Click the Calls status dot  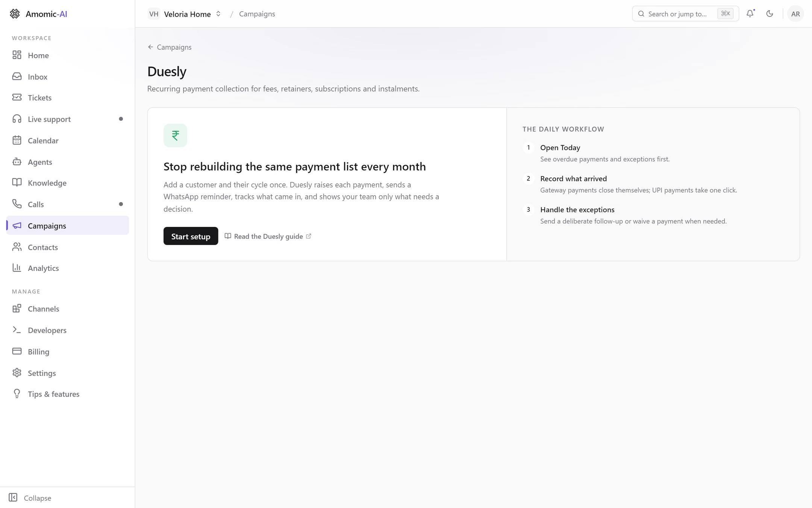pyautogui.click(x=121, y=204)
